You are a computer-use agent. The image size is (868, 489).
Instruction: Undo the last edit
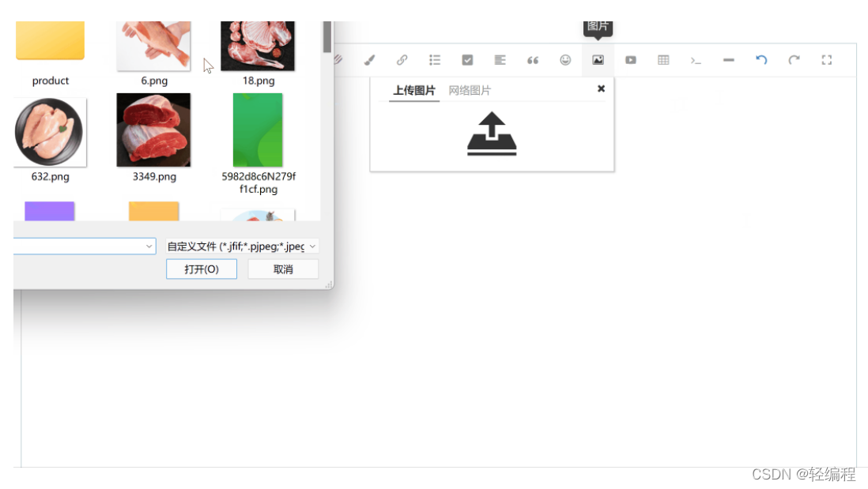point(761,60)
